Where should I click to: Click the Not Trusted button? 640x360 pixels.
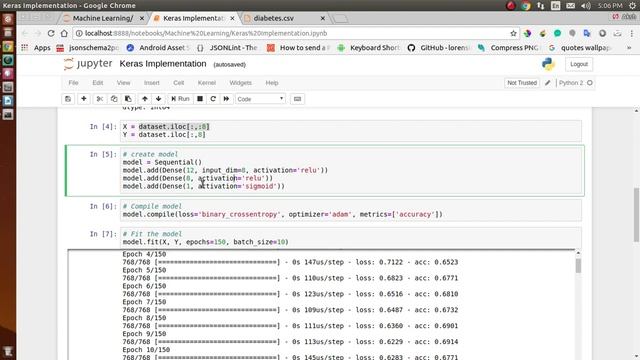tap(522, 83)
